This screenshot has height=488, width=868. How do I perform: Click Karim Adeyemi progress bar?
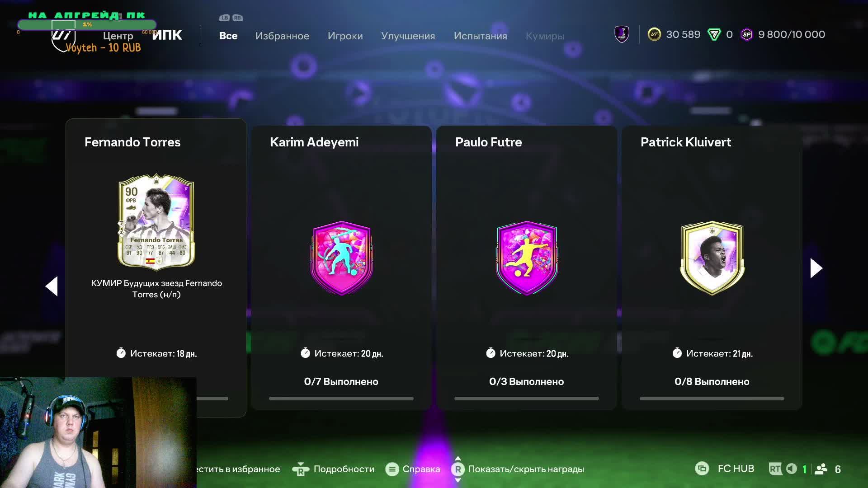(x=341, y=399)
